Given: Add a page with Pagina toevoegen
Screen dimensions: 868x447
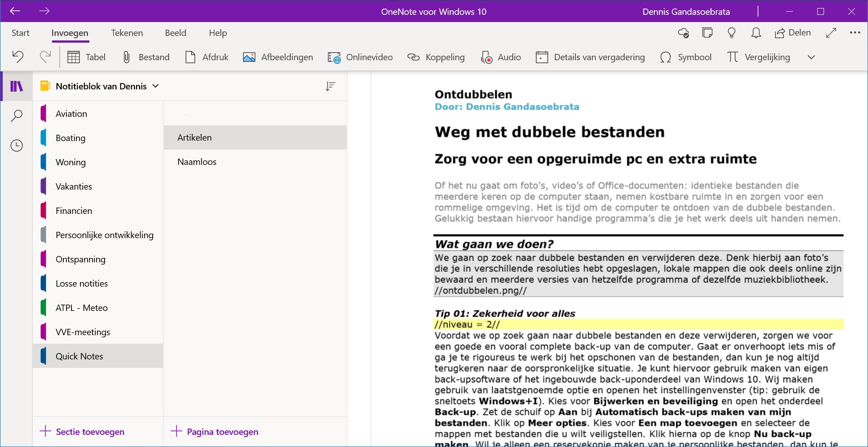Looking at the screenshot, I should tap(215, 432).
